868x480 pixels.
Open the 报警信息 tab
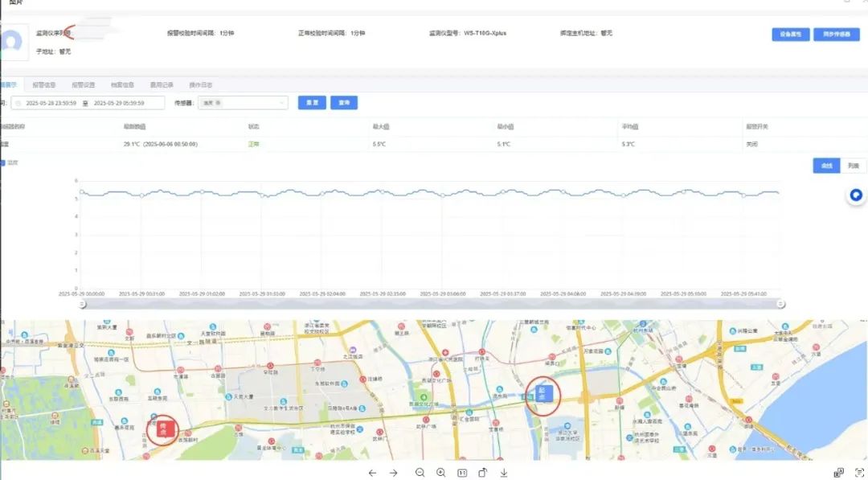tap(44, 84)
